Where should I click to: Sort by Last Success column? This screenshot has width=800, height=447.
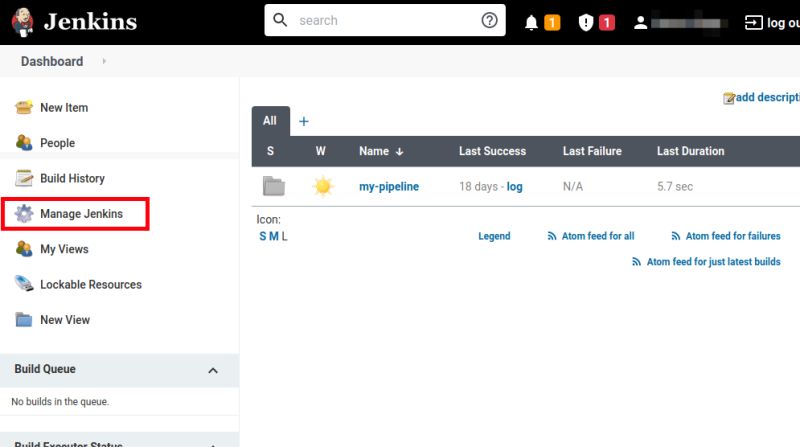[492, 151]
